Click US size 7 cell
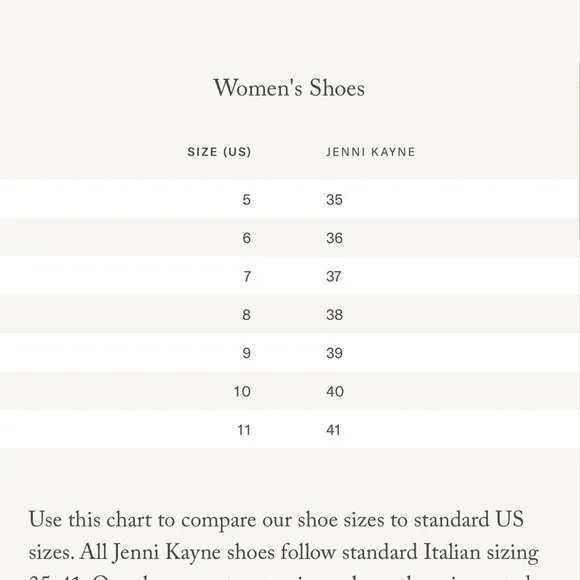Image resolution: width=580 pixels, height=580 pixels. pyautogui.click(x=247, y=276)
